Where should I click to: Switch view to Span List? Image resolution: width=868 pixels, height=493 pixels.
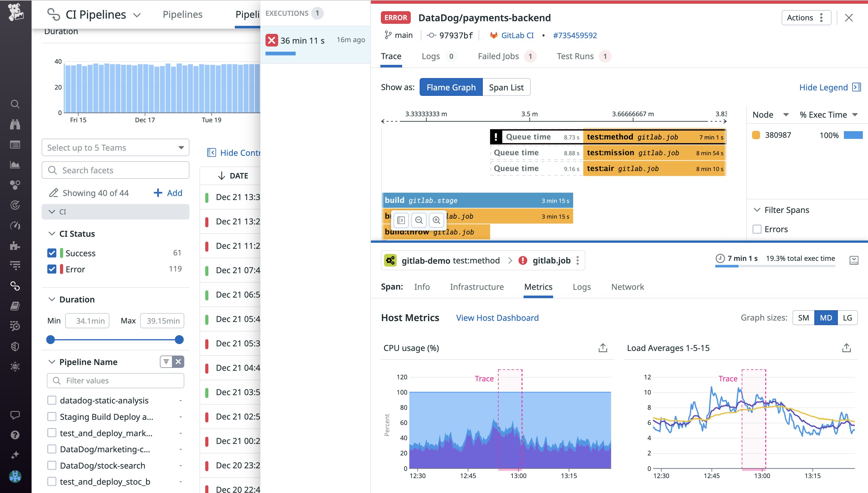[x=506, y=87]
